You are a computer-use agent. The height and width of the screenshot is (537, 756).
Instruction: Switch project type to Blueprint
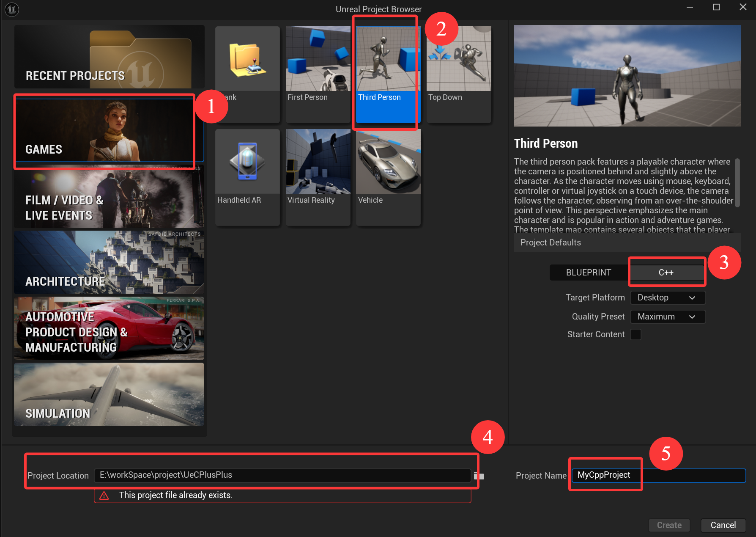tap(589, 273)
